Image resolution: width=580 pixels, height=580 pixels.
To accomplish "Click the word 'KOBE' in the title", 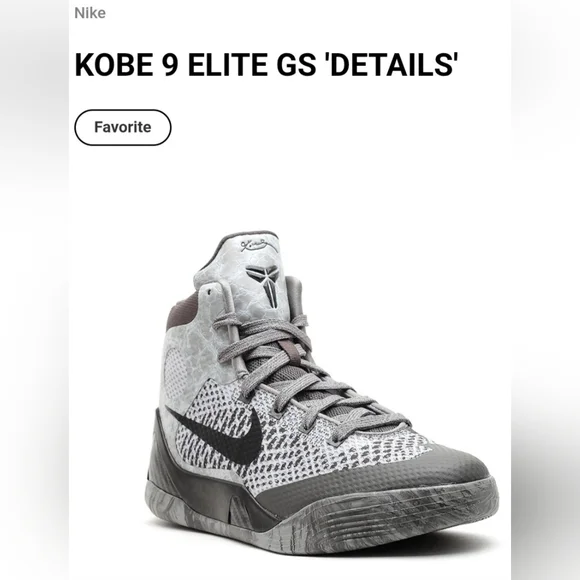I will [114, 64].
